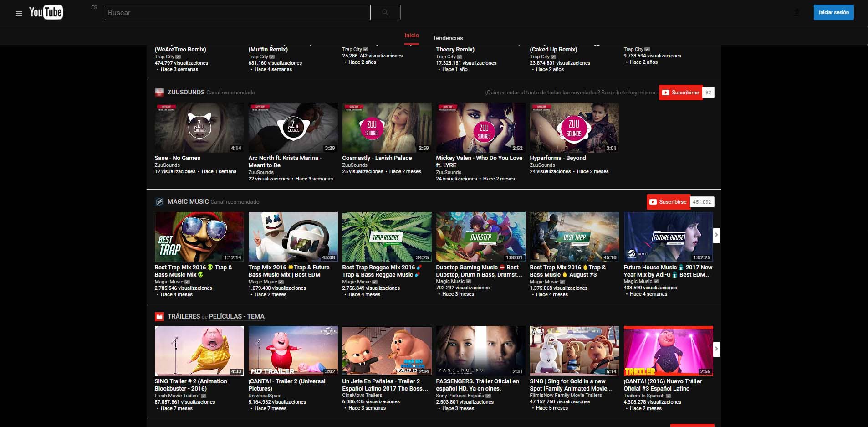Image resolution: width=868 pixels, height=427 pixels.
Task: Open Hyperforms - Beyond video thumbnail
Action: click(574, 128)
